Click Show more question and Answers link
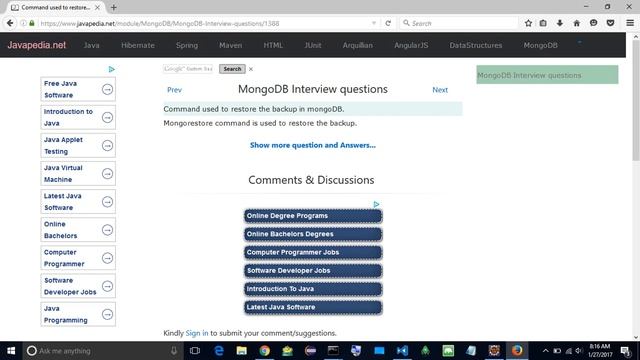The height and width of the screenshot is (360, 640). (x=313, y=145)
